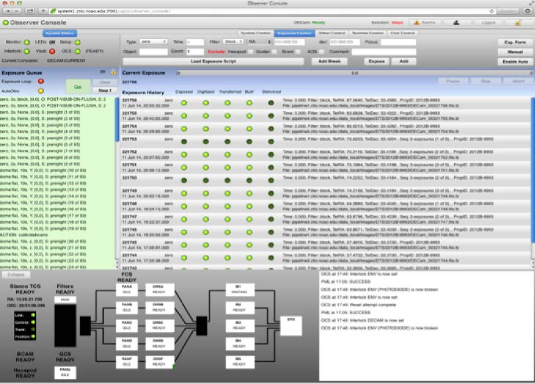The width and height of the screenshot is (535, 384).
Task: Click log line 'Reset attempt complete'
Action: tap(373, 304)
